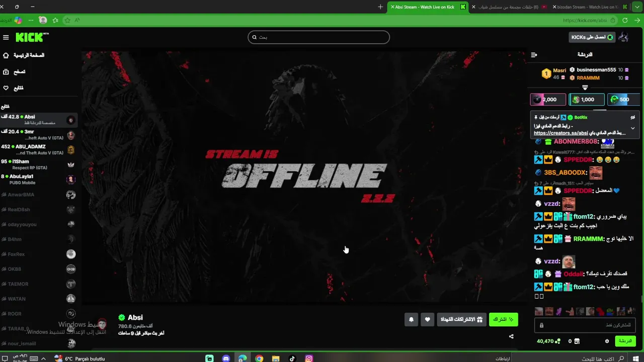Click the weather widget showing 6°C

click(x=79, y=358)
